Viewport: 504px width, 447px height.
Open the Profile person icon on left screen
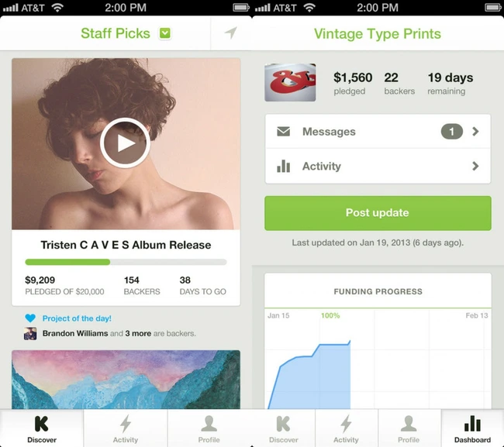(x=209, y=428)
